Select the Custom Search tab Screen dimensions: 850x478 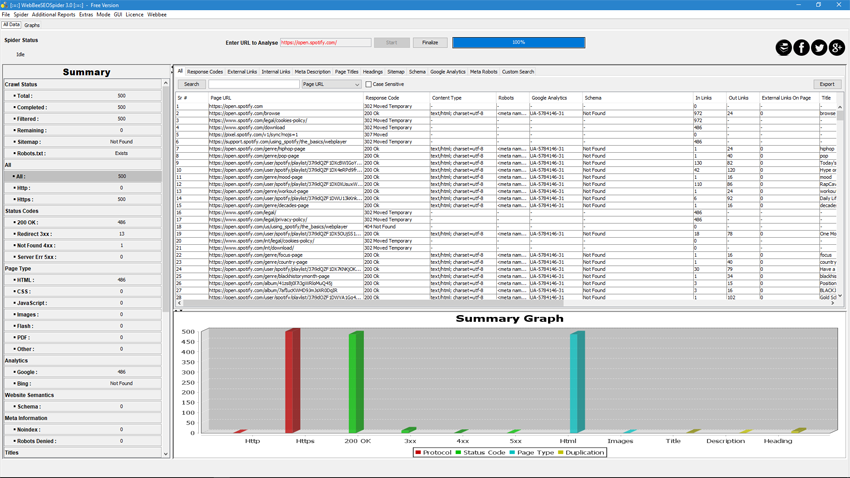pyautogui.click(x=518, y=72)
